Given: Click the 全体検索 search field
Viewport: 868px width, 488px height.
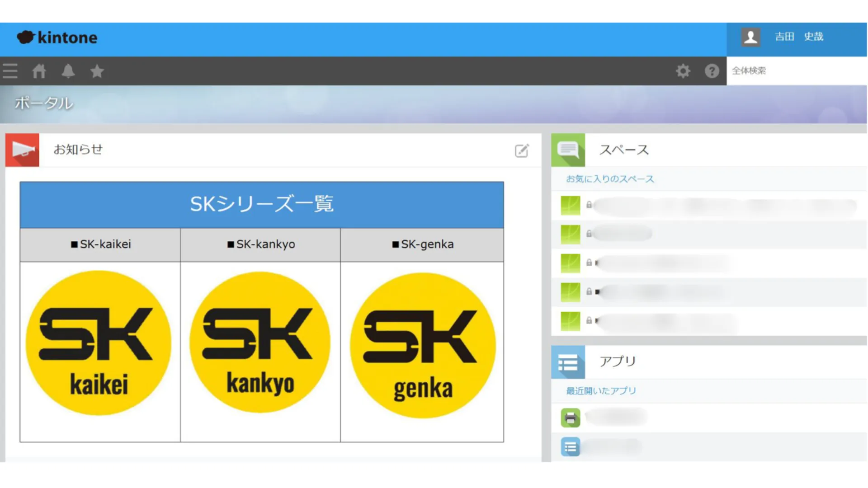Looking at the screenshot, I should click(x=796, y=71).
